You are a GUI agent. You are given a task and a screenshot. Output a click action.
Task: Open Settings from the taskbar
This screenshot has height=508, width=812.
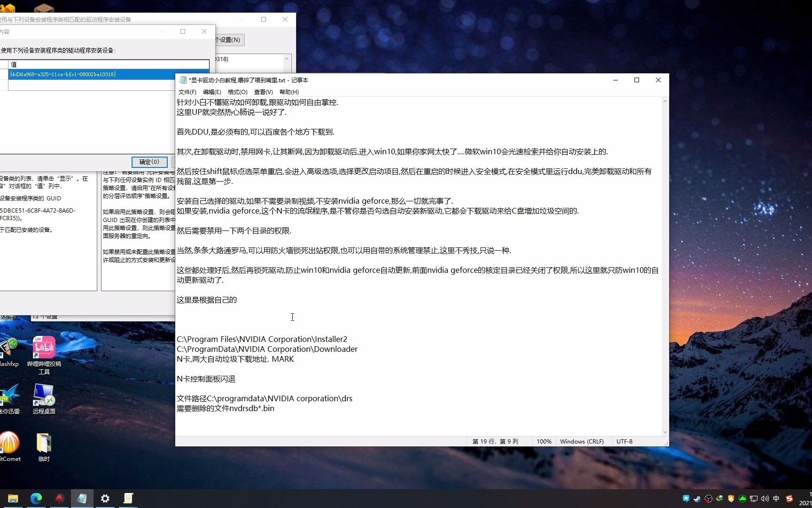click(105, 498)
